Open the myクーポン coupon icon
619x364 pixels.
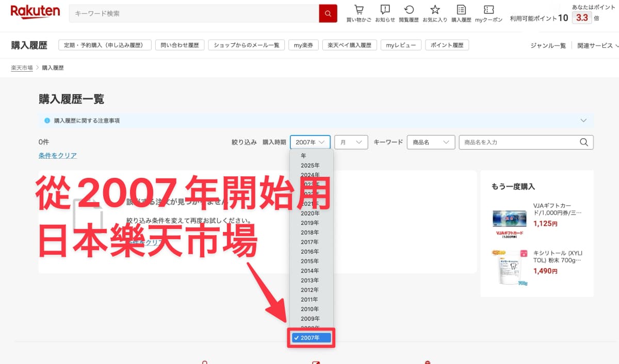coord(488,13)
